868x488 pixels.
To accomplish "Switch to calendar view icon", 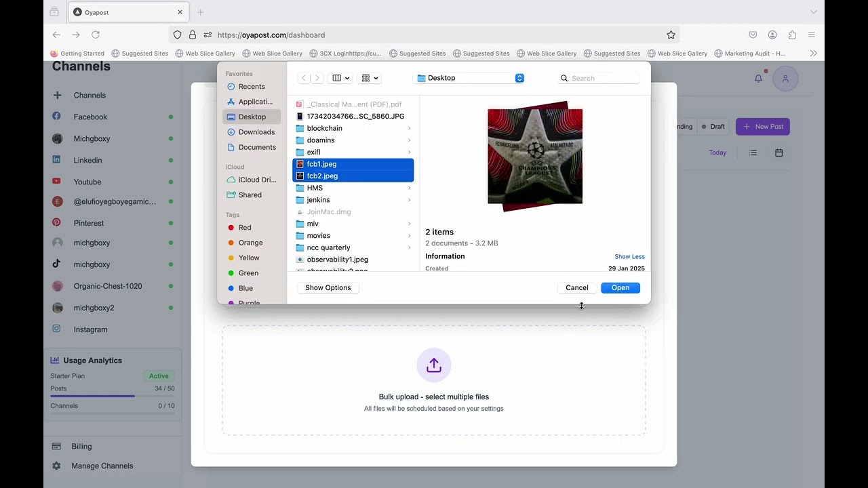I will 778,153.
